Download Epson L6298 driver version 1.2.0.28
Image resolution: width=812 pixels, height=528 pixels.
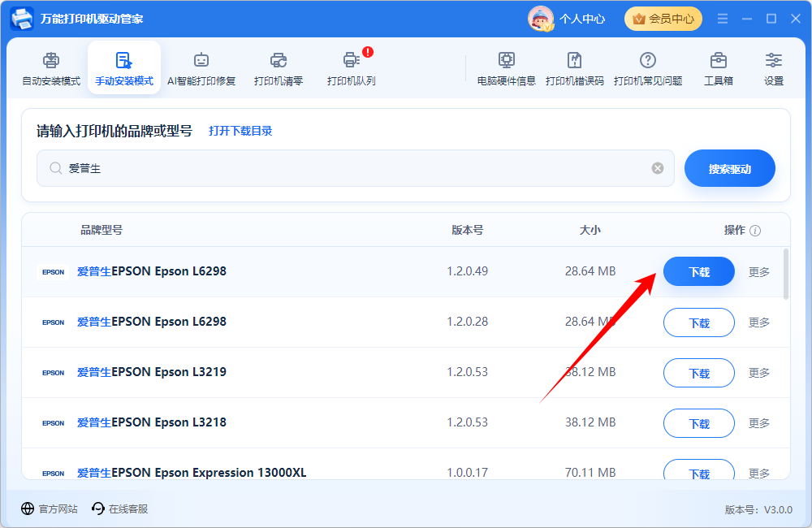click(699, 322)
